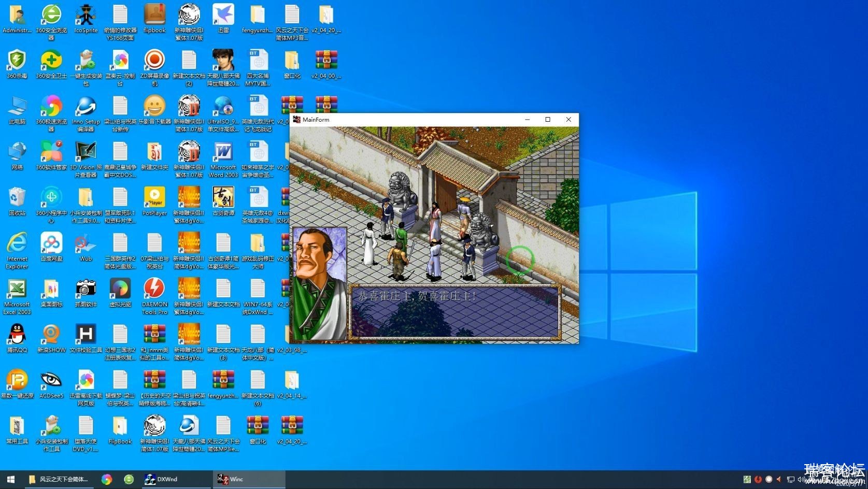Switch to 风云之天下会简体 taskbar folder window

tap(59, 479)
